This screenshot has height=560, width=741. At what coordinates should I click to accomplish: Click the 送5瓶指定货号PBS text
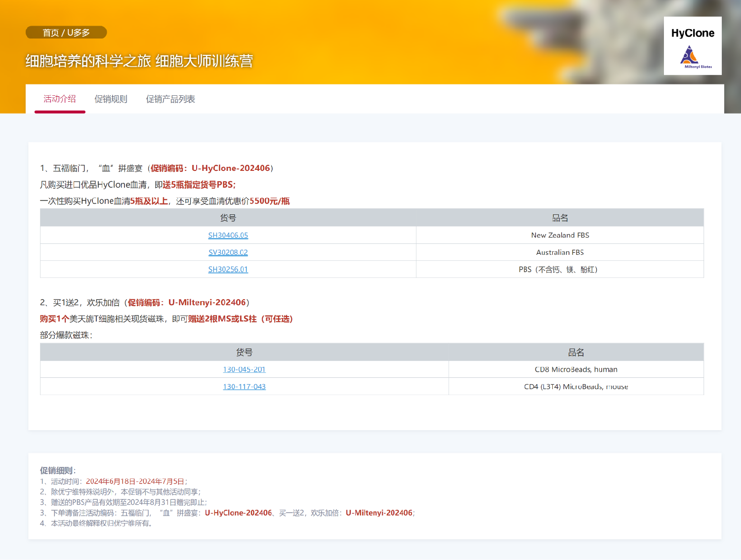(x=199, y=185)
